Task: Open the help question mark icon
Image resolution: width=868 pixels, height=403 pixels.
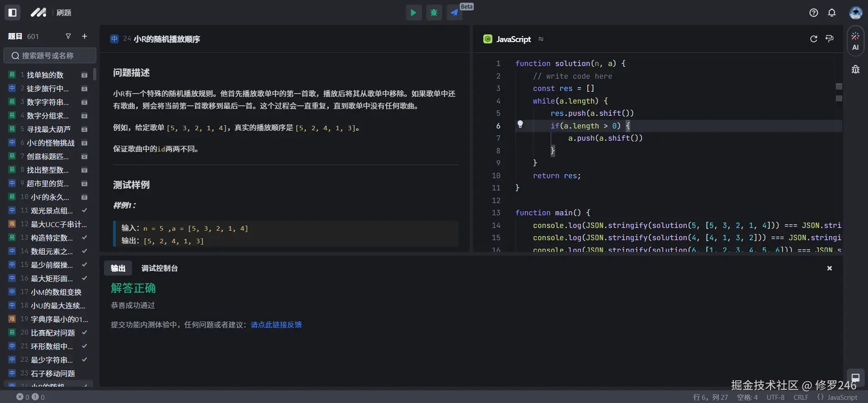Action: click(x=813, y=13)
